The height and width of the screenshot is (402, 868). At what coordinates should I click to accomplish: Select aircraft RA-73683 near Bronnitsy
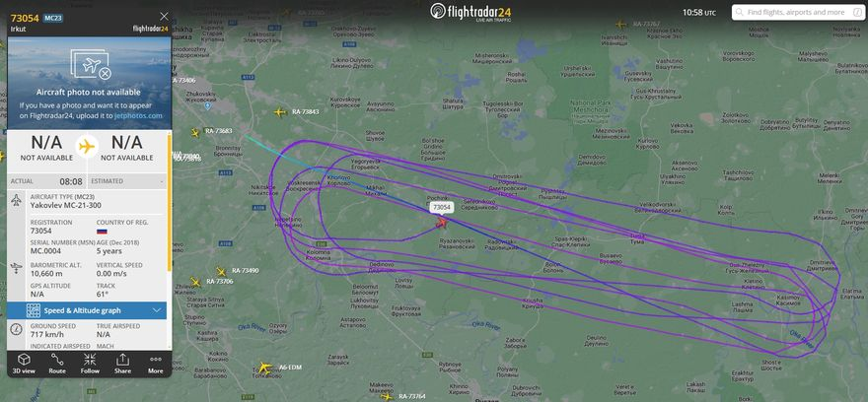[x=195, y=133]
